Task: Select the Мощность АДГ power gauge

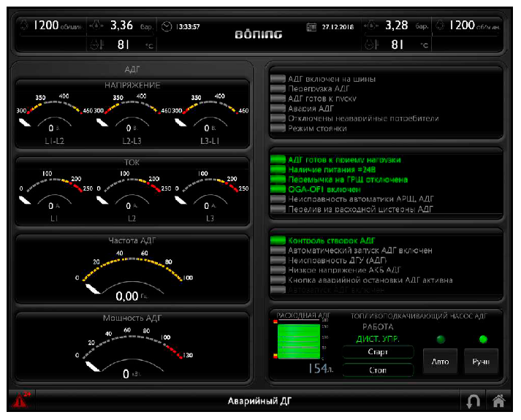Action: (x=132, y=348)
